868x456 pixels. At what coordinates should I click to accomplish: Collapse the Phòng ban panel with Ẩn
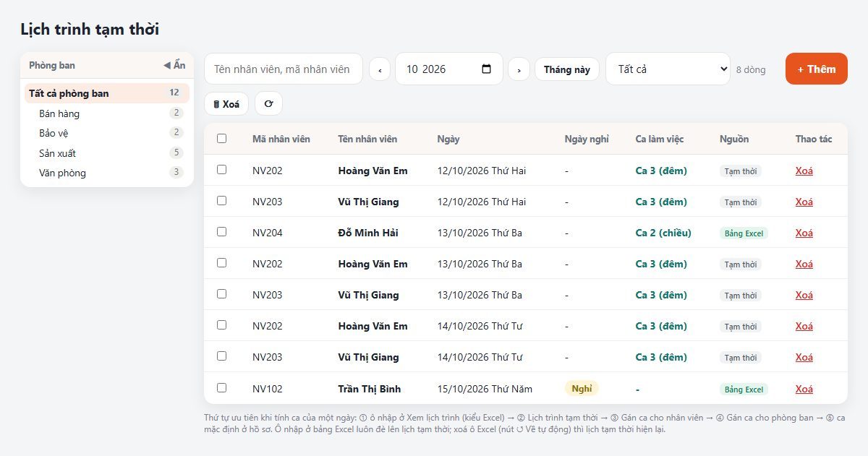click(174, 65)
